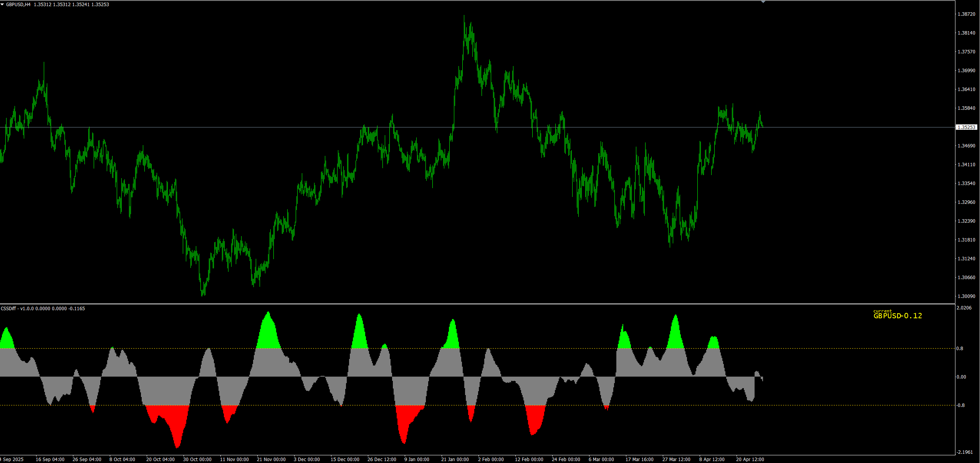Viewport: 980px width, 463px height.
Task: Click the 1.34690 price scale label
Action: click(966, 146)
